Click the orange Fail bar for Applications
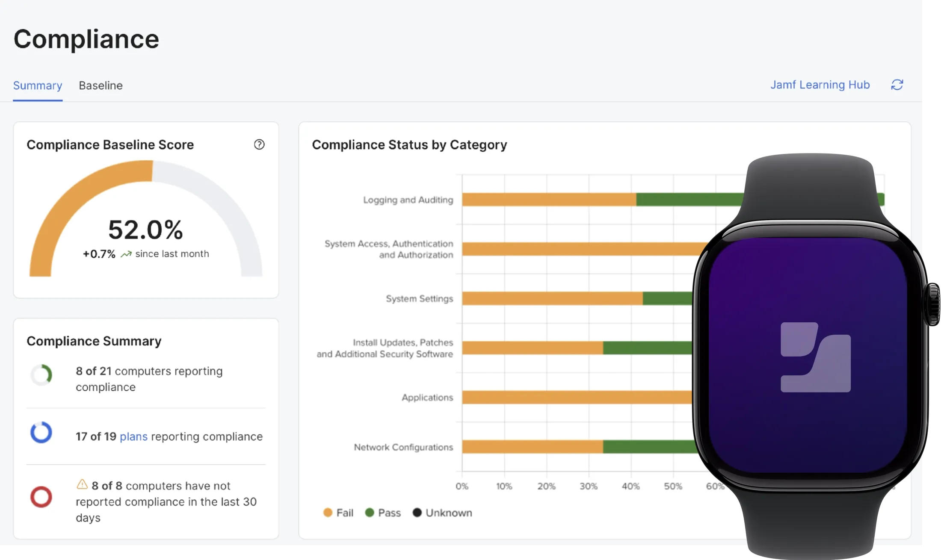The width and height of the screenshot is (941, 560). pos(577,398)
